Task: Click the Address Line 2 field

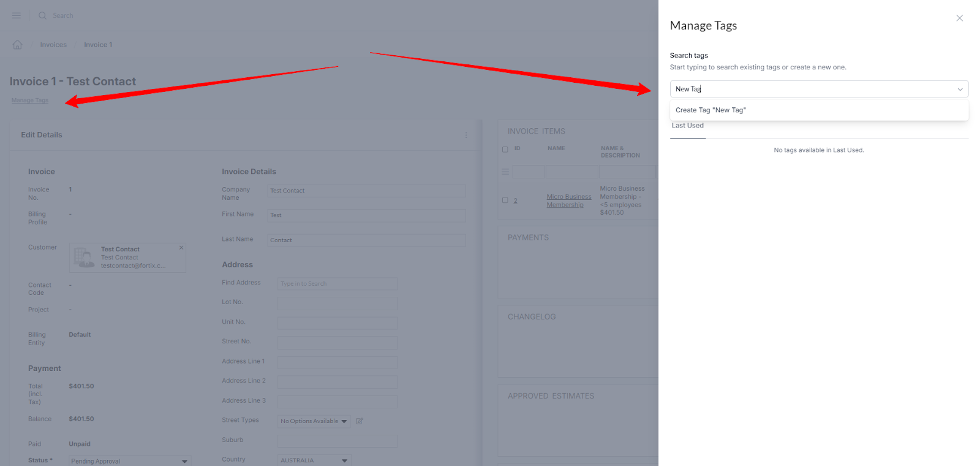Action: pyautogui.click(x=337, y=382)
